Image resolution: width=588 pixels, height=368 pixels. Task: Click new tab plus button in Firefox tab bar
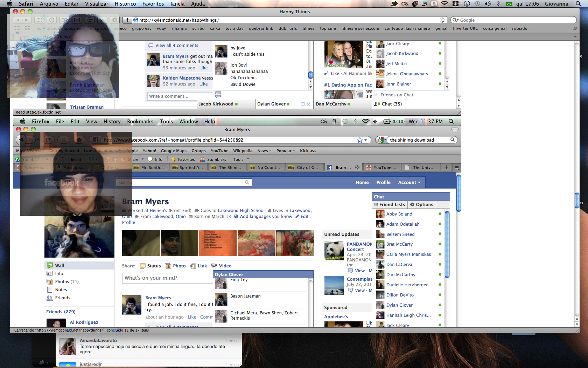coord(446,168)
